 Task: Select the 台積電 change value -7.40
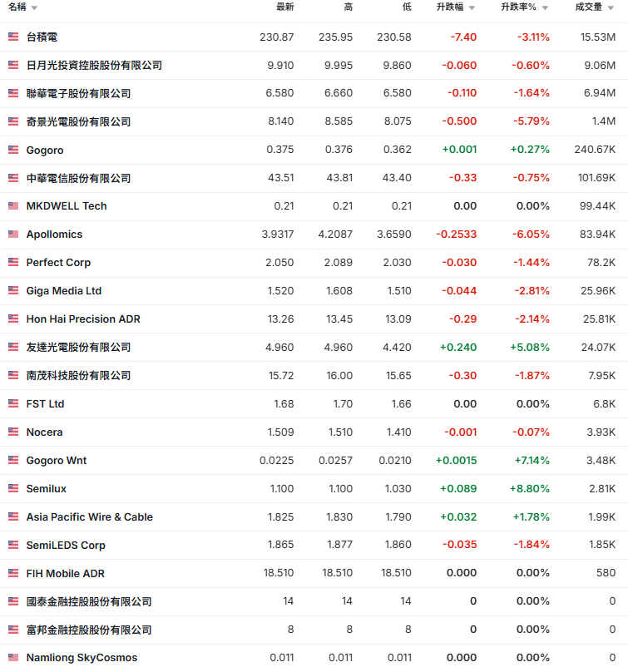[x=463, y=37]
